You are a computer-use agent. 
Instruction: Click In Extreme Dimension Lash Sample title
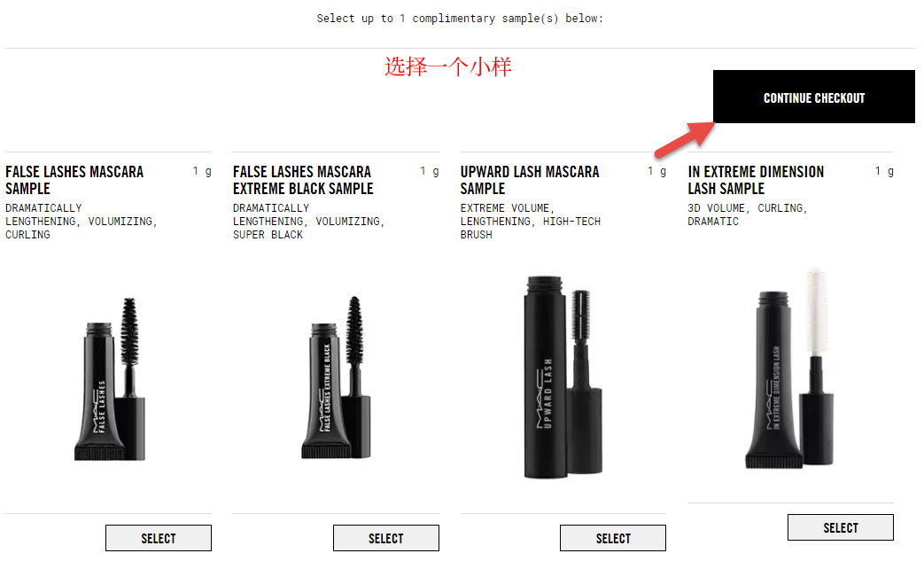756,180
